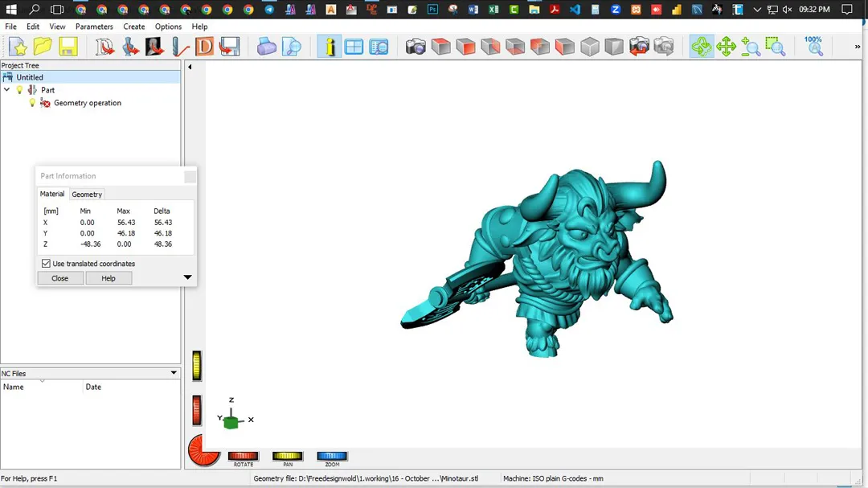The height and width of the screenshot is (488, 868).
Task: Show more toolbar buttons chevron
Action: click(x=858, y=47)
